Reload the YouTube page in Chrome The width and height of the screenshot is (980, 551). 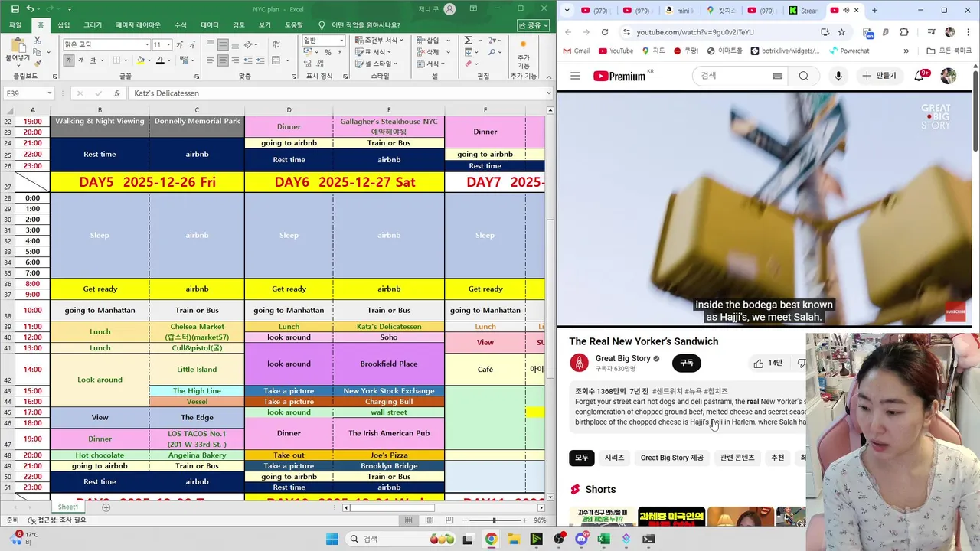point(605,32)
